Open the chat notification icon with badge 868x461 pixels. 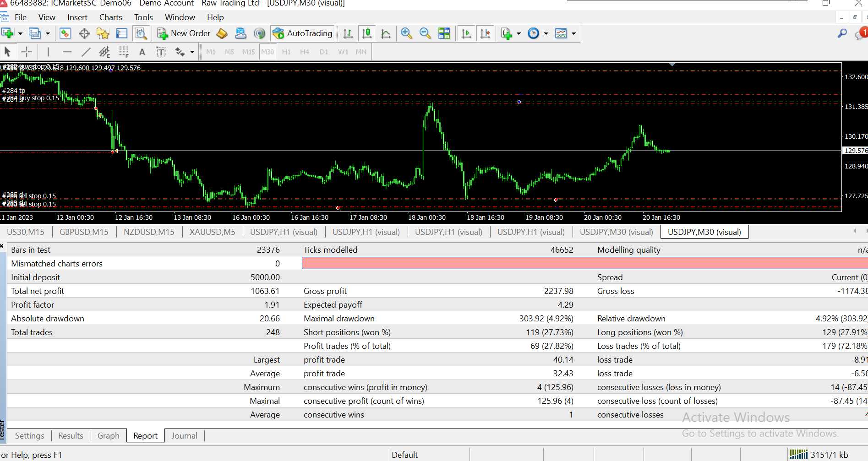(861, 33)
